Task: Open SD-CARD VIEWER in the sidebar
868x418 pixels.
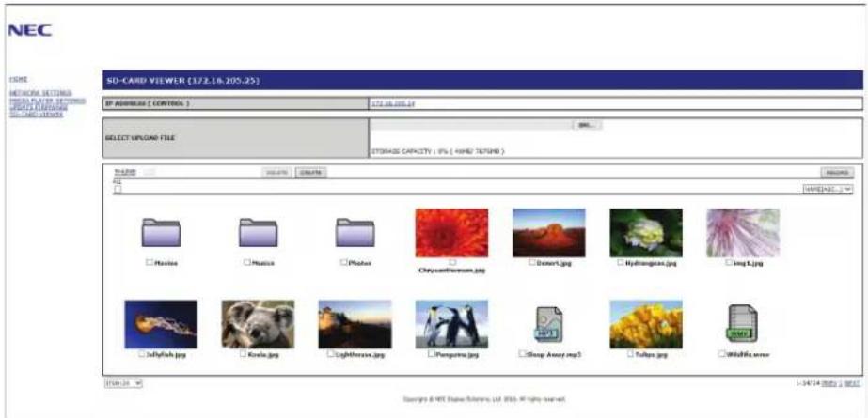Action: point(36,114)
